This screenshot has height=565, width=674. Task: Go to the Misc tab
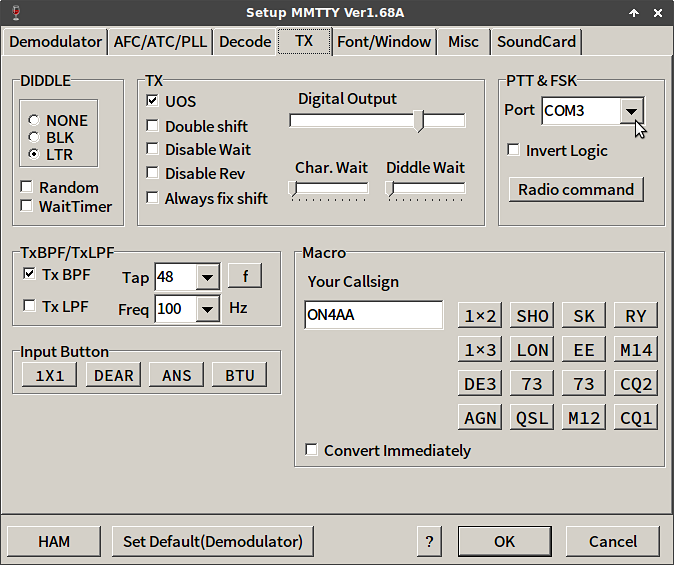[463, 42]
